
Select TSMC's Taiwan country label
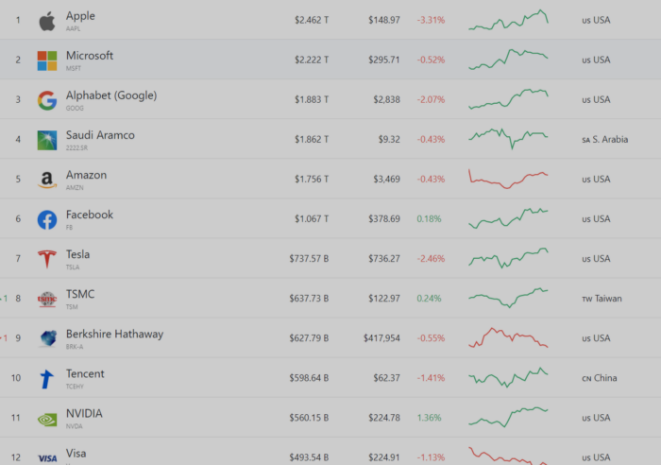601,299
